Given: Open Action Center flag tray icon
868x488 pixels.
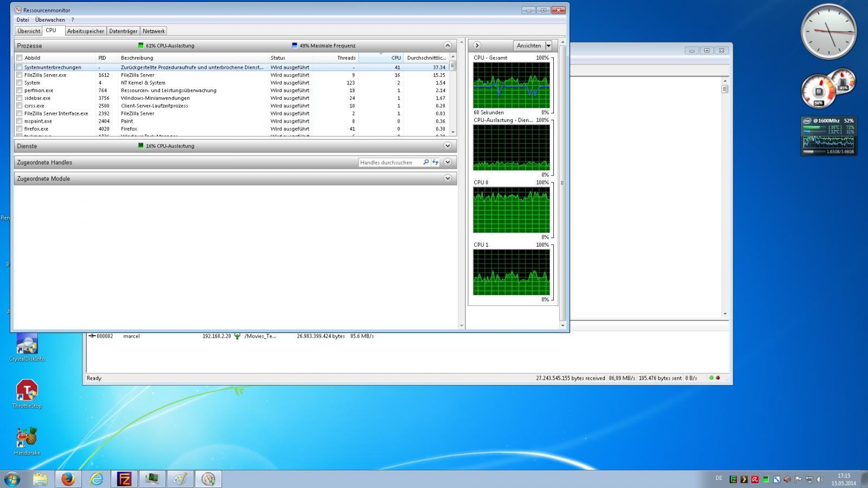Looking at the screenshot, I should 798,479.
